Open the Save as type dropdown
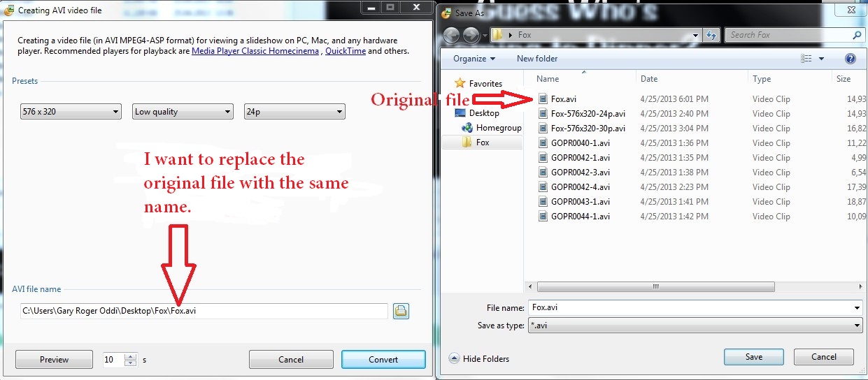868x380 pixels. click(695, 326)
